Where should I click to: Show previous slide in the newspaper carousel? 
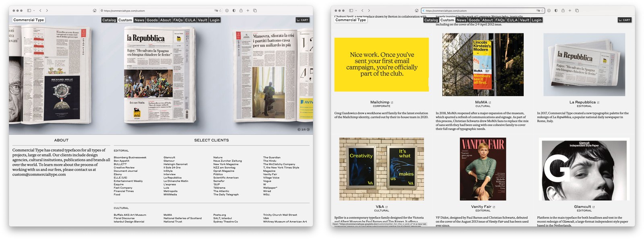[299, 130]
